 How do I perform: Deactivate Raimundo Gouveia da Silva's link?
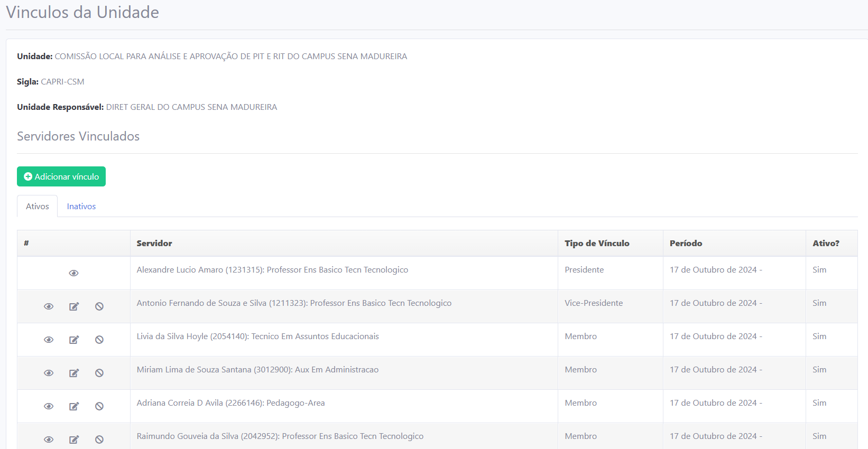99,439
